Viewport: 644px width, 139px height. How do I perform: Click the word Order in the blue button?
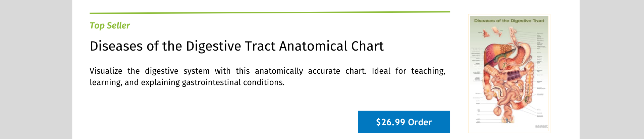click(420, 122)
